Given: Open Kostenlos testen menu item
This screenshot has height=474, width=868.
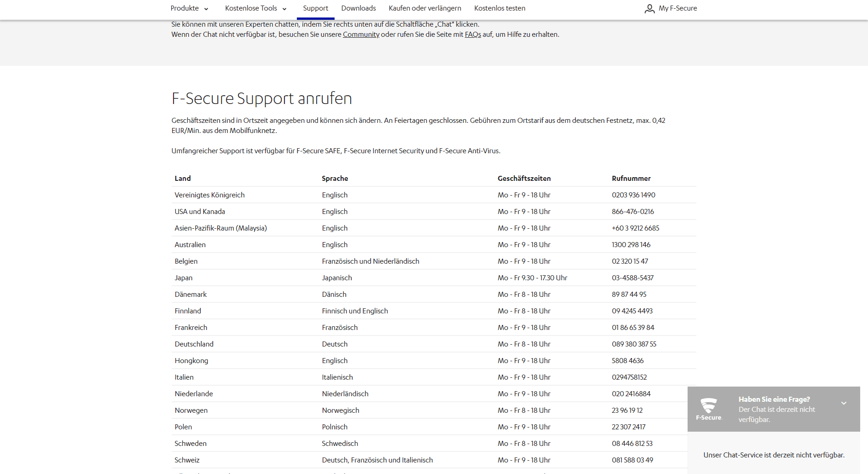Looking at the screenshot, I should coord(500,8).
